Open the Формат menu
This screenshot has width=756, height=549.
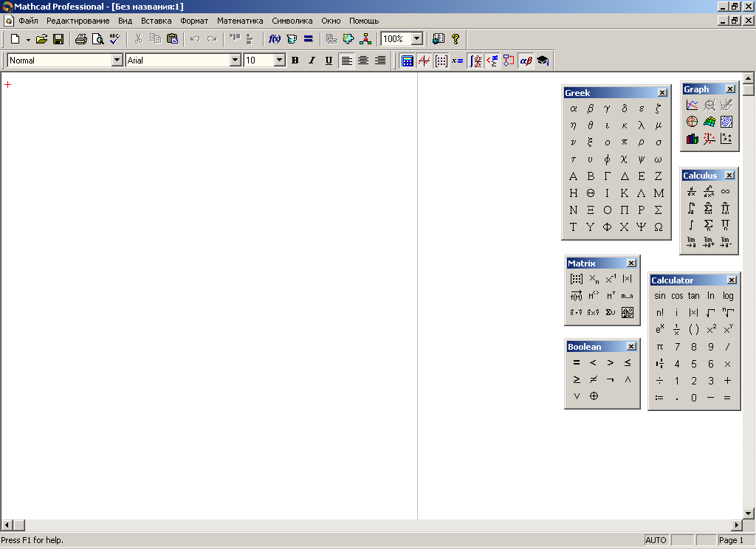(x=194, y=21)
